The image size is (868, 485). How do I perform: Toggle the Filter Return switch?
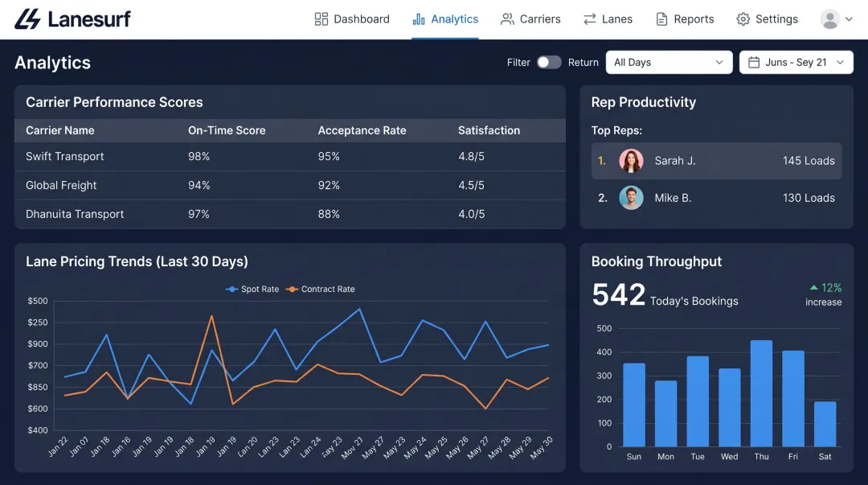coord(549,63)
